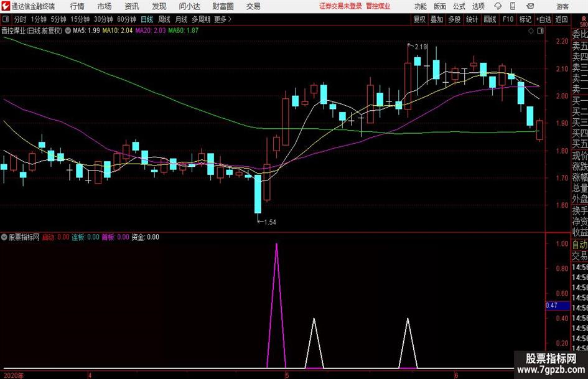This screenshot has height=379, width=588.
Task: Open the 资讯 menu
Action: click(x=132, y=6)
